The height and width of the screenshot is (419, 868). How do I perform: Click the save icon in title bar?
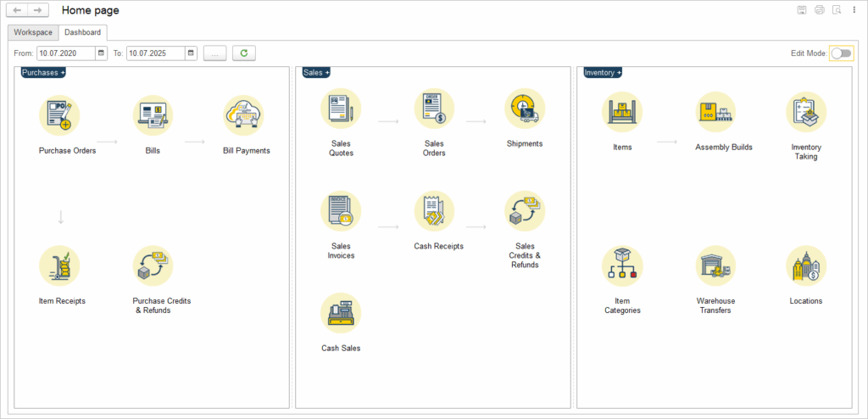[x=801, y=10]
